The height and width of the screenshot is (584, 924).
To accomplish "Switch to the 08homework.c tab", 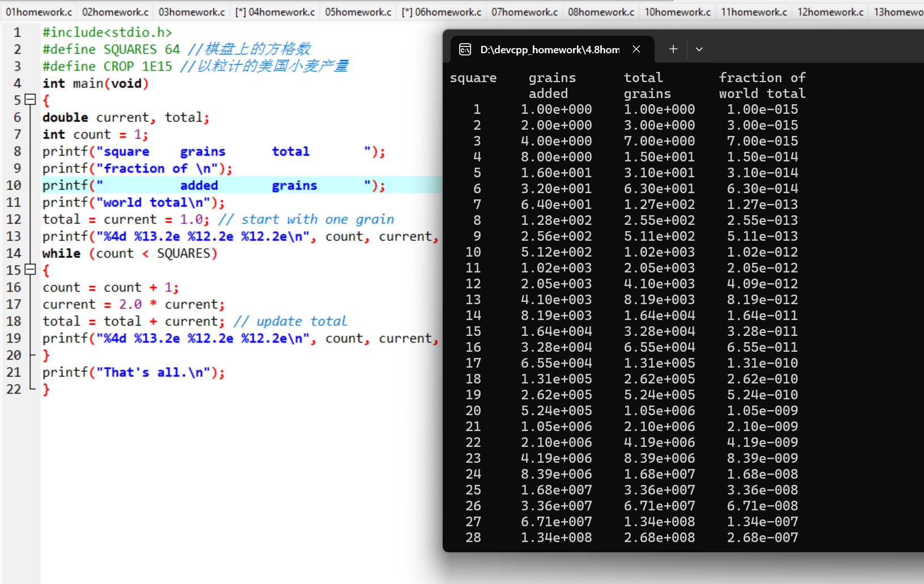I will (x=601, y=12).
